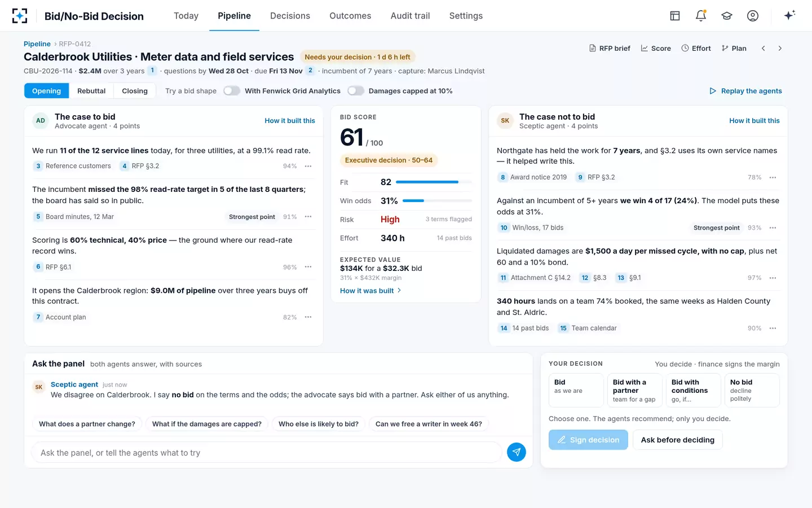The width and height of the screenshot is (812, 508).
Task: Toggle Damages capped at 10% switch
Action: point(356,91)
